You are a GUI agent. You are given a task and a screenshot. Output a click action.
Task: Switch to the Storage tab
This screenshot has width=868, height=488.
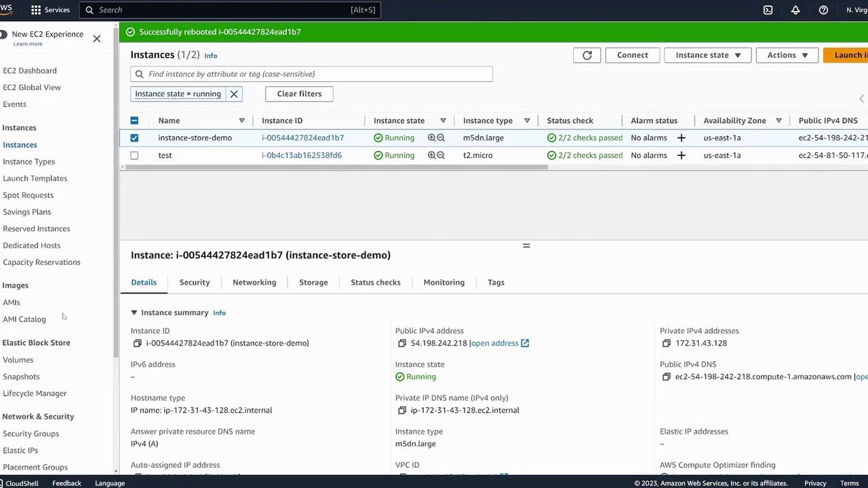[x=313, y=283]
